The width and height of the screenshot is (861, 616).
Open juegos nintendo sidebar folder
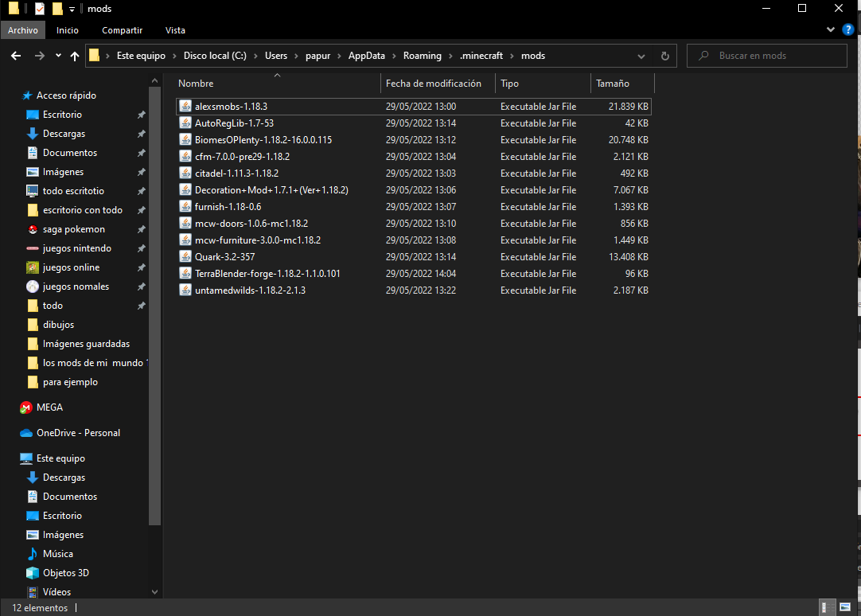(77, 248)
